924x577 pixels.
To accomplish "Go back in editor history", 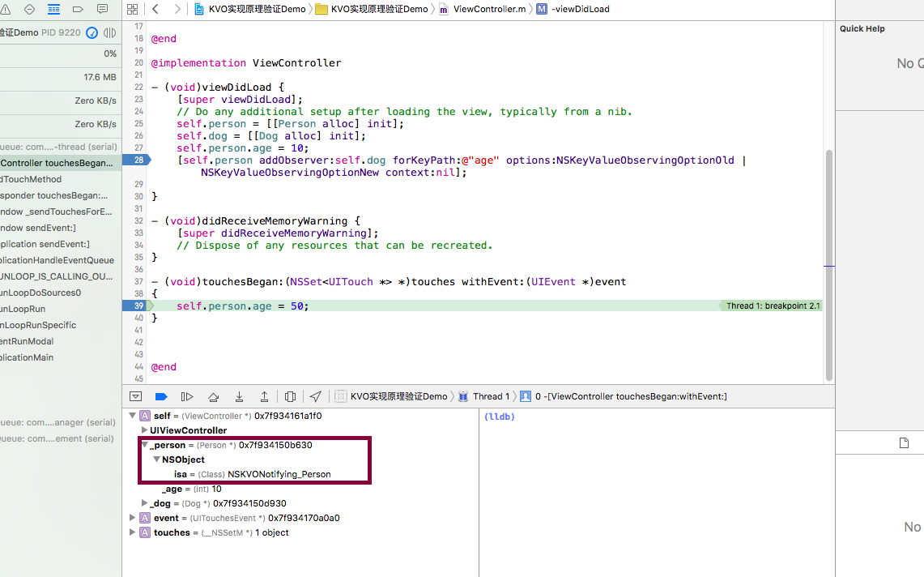I will pyautogui.click(x=155, y=9).
